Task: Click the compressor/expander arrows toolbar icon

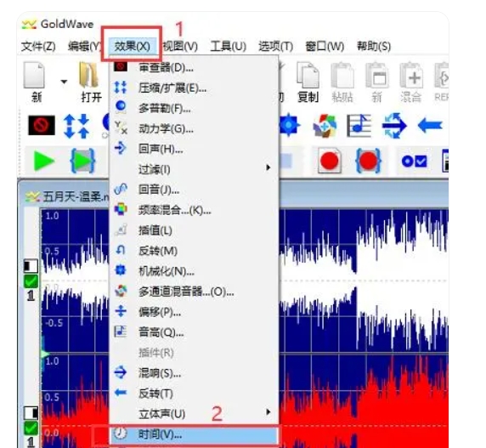Action: [x=76, y=126]
